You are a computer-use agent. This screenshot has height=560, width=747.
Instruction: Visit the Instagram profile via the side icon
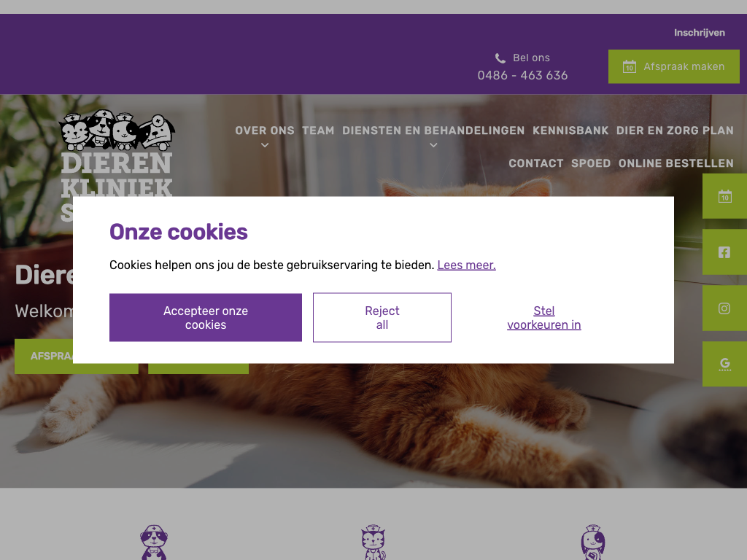[724, 308]
